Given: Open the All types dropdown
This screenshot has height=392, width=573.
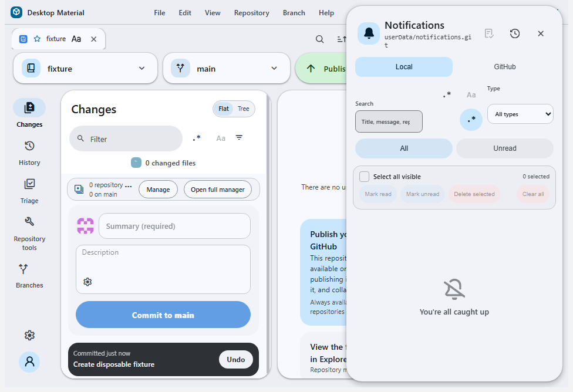Looking at the screenshot, I should [520, 114].
